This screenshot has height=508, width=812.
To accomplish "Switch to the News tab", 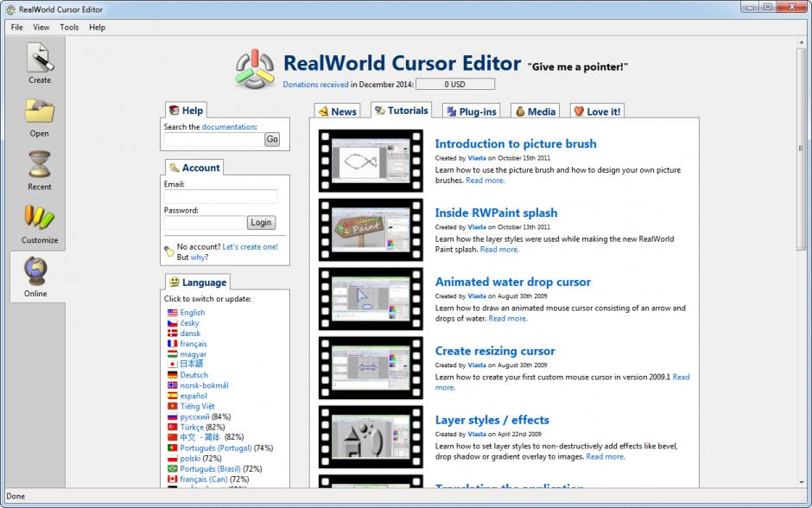I will pos(338,111).
